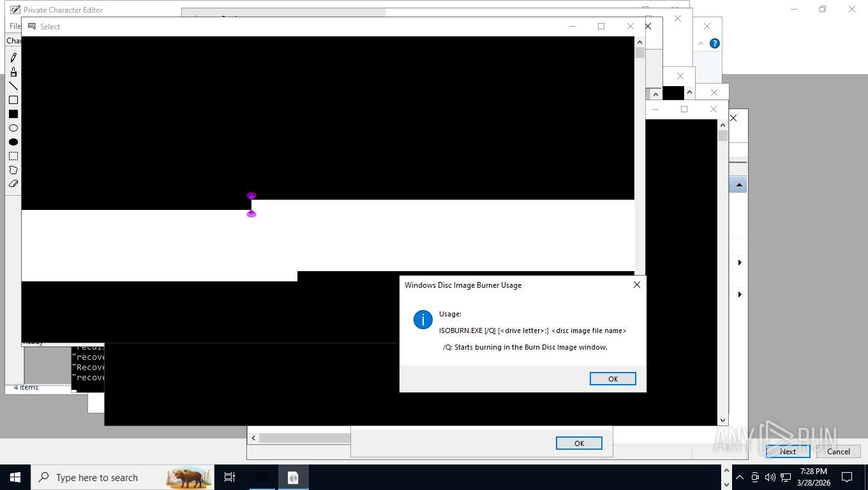Screen dimensions: 868x490
Task: Expand the lower right-pointing submenu arrow
Action: pos(740,294)
